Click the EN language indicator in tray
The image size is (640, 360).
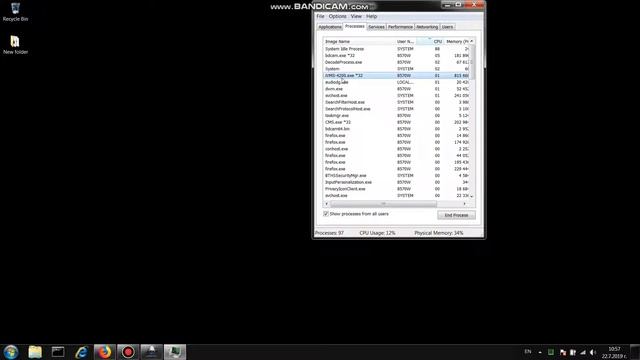[528, 352]
